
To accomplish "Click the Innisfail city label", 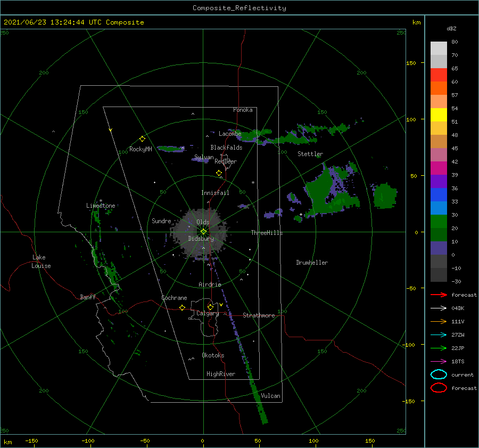I will pyautogui.click(x=215, y=193).
